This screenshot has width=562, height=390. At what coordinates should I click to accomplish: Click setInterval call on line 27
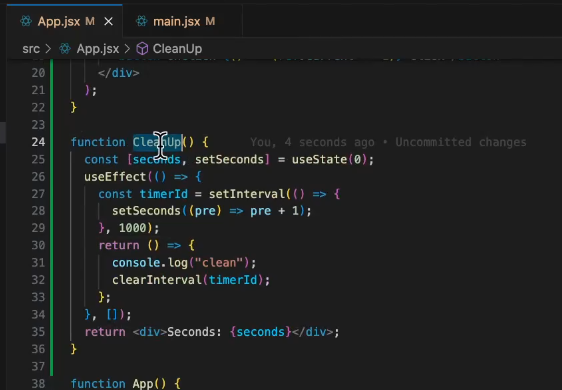pyautogui.click(x=247, y=194)
